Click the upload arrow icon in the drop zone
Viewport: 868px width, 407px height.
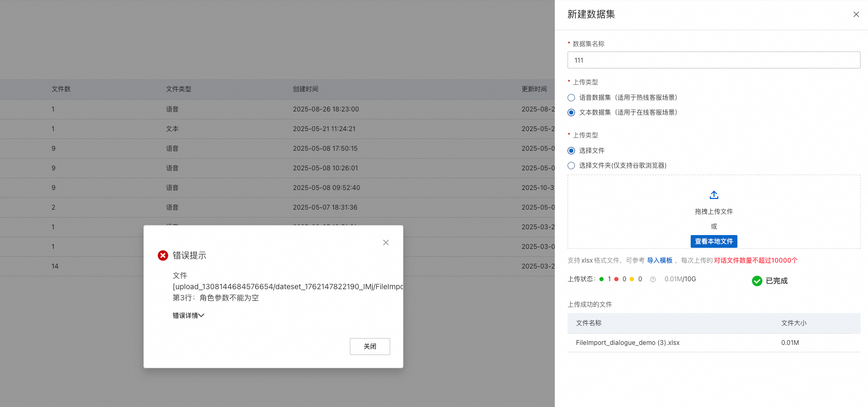pos(714,195)
